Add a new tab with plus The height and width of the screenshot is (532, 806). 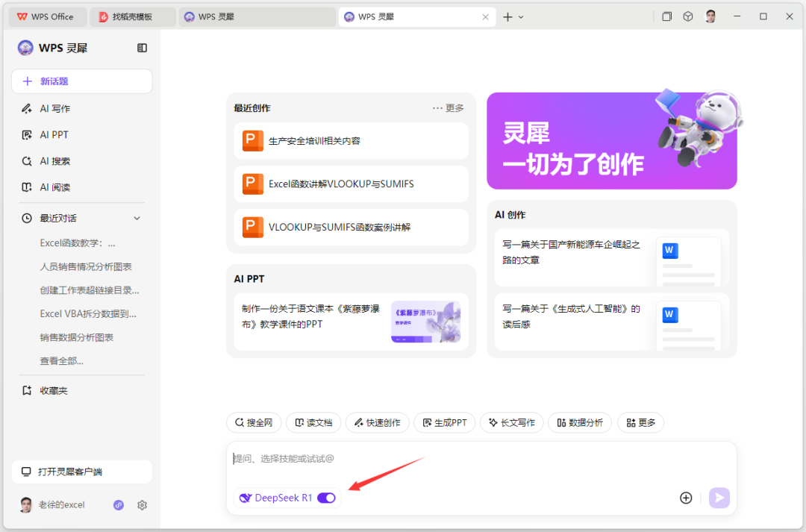[508, 17]
